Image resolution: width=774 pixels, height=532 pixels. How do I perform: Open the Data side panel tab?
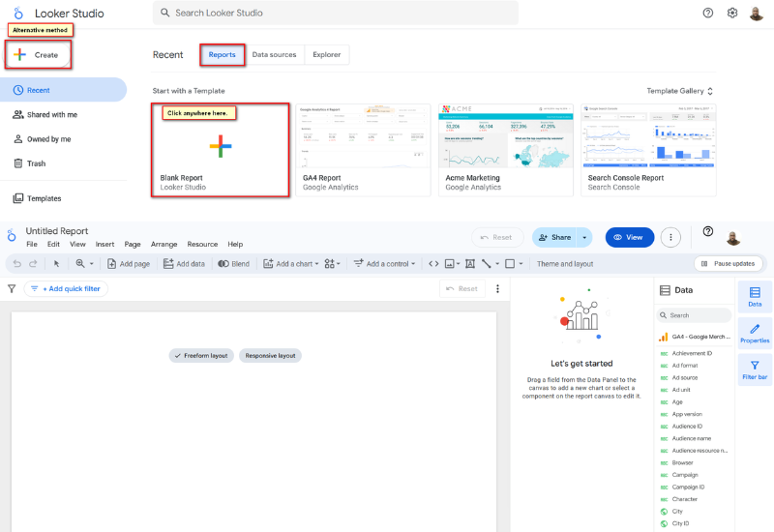click(755, 297)
